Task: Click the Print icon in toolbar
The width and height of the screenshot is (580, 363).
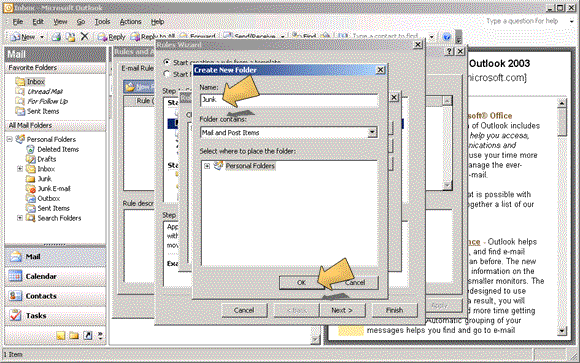Action: [56, 37]
